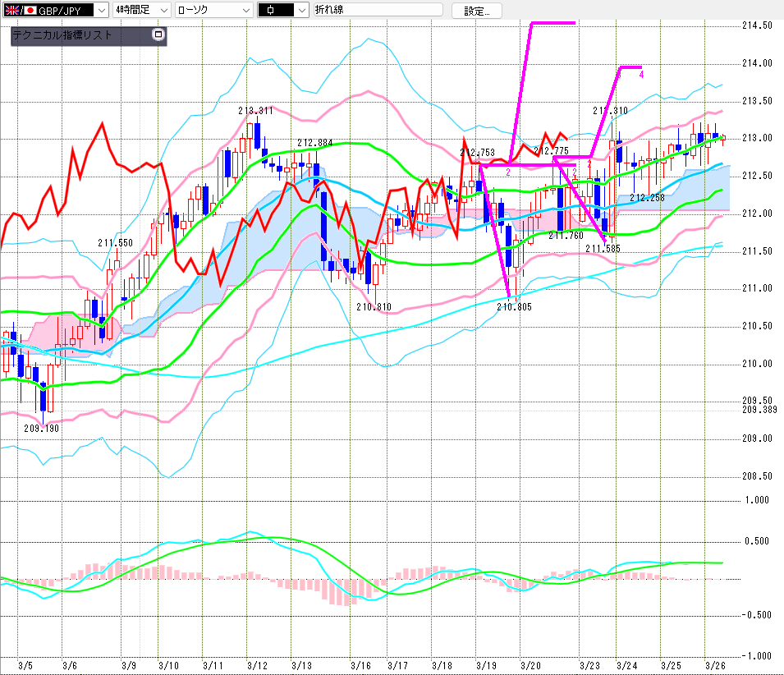Viewport: 784px width, 675px height.
Task: Click the Japan flag icon beside GBP/JPY
Action: (30, 10)
